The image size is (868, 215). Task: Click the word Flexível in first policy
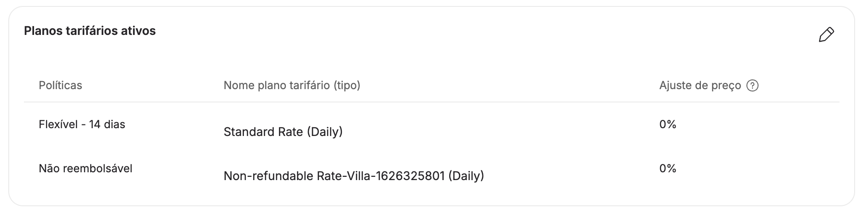(x=58, y=124)
